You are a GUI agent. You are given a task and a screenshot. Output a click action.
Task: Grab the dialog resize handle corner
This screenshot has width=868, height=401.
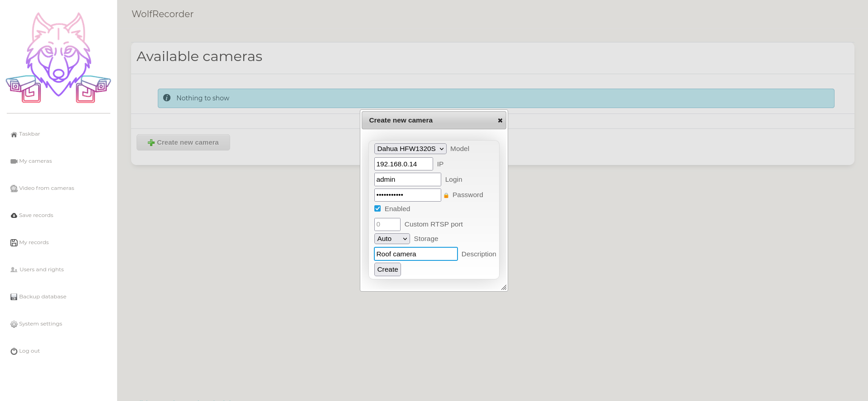(x=504, y=288)
